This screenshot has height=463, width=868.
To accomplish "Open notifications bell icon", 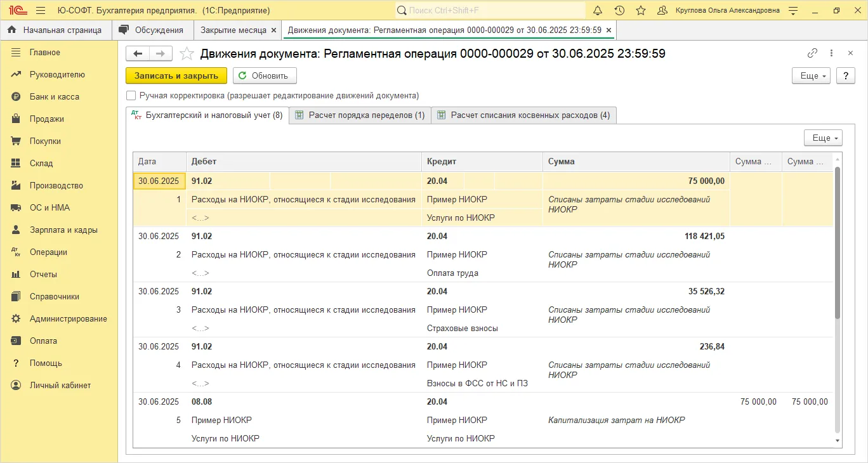I will [x=598, y=11].
